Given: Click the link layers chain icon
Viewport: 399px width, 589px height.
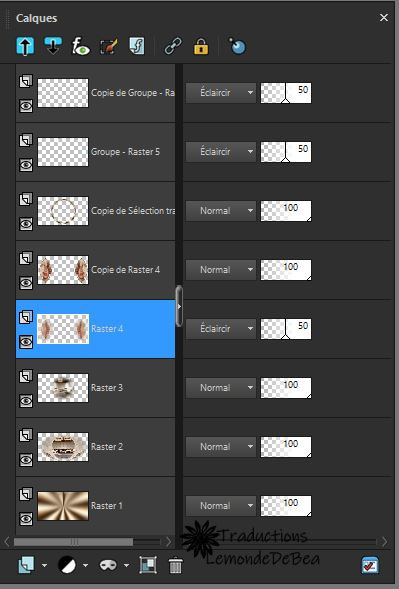Looking at the screenshot, I should click(x=173, y=47).
